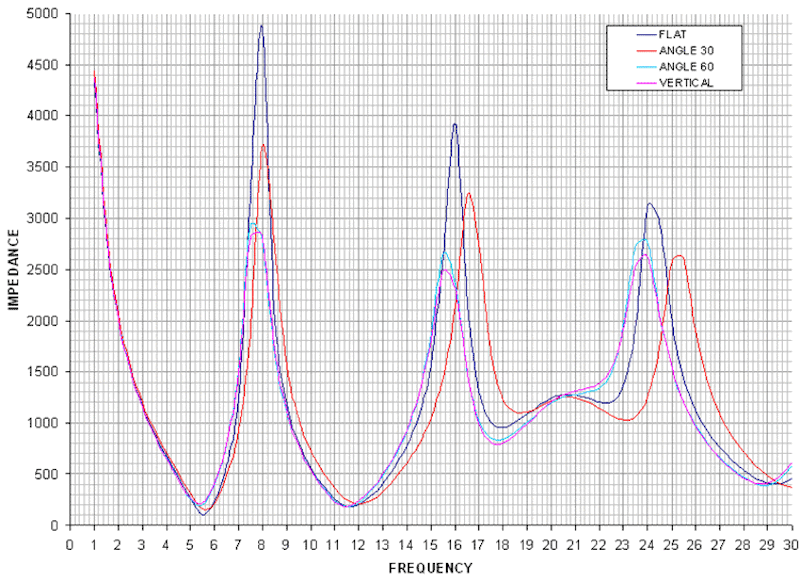The image size is (800, 582).
Task: Click the red ANGLE 30 peak near frequency 16.5
Action: [x=468, y=194]
